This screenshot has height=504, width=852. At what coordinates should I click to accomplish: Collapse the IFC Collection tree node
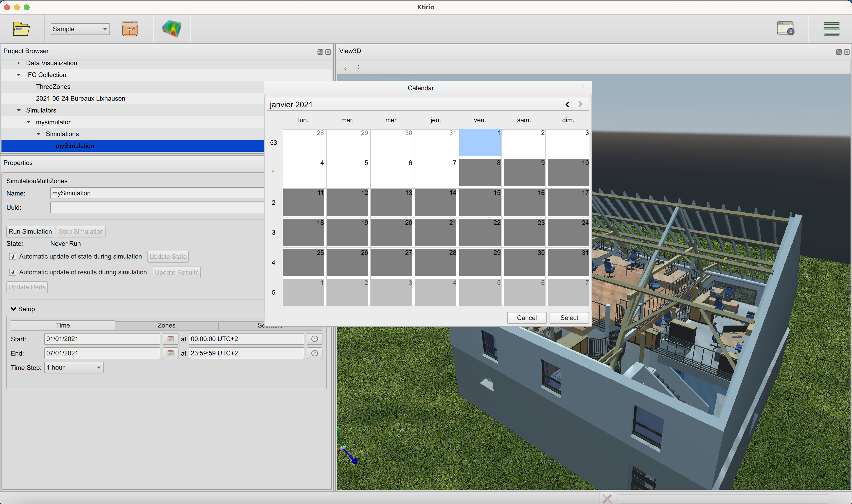19,75
